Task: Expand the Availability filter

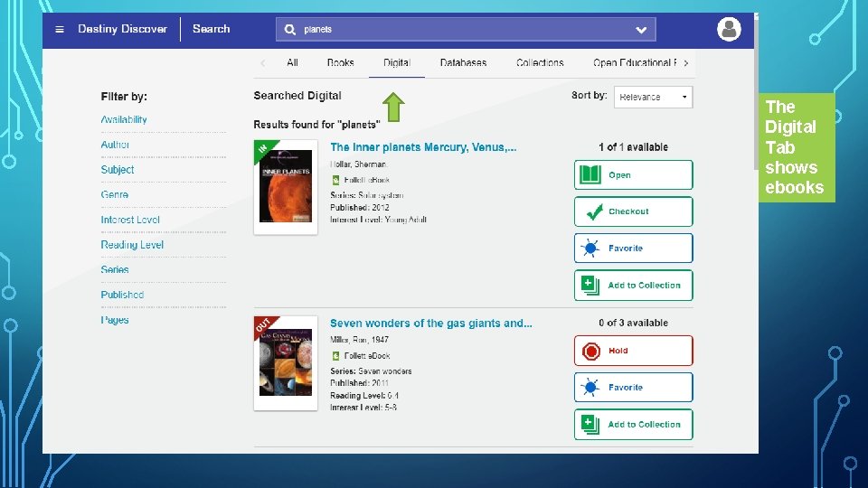Action: [x=124, y=119]
